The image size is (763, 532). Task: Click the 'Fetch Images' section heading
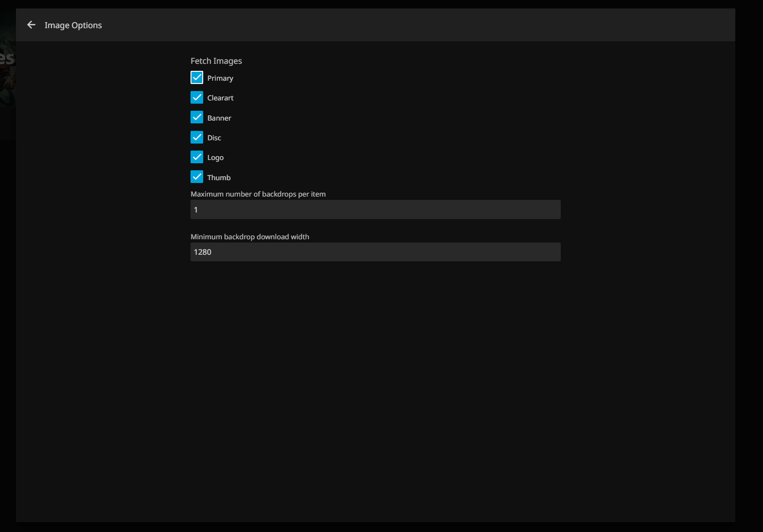point(216,61)
